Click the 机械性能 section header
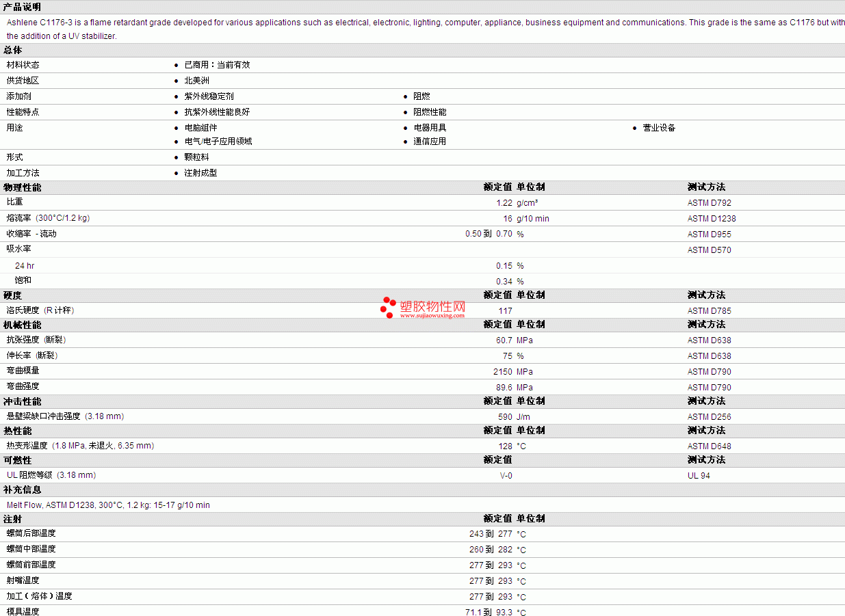This screenshot has height=616, width=845. tap(22, 325)
